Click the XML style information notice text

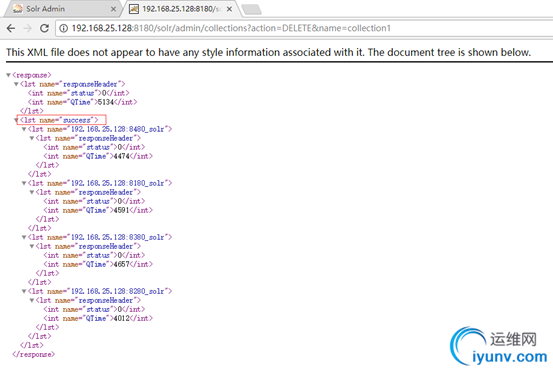click(x=268, y=53)
